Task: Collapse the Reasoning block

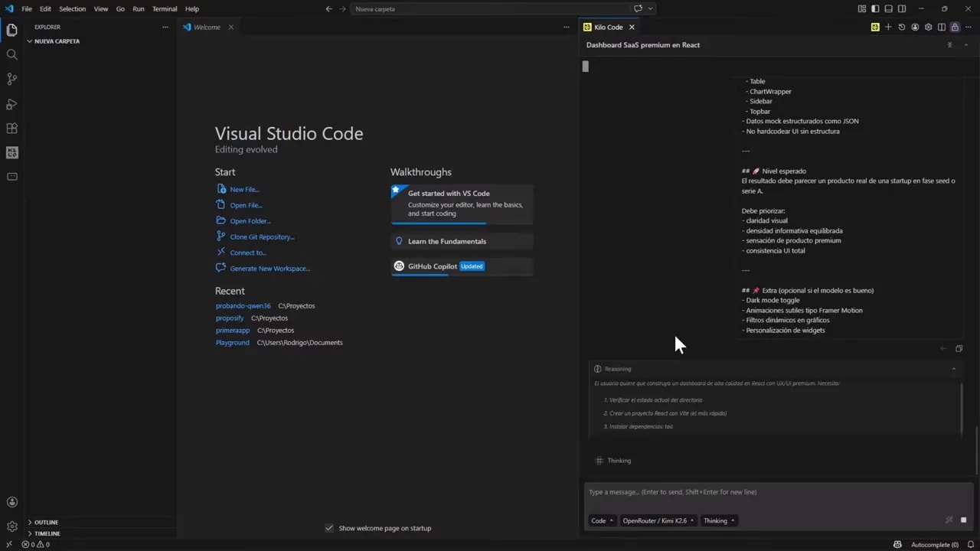Action: [954, 369]
